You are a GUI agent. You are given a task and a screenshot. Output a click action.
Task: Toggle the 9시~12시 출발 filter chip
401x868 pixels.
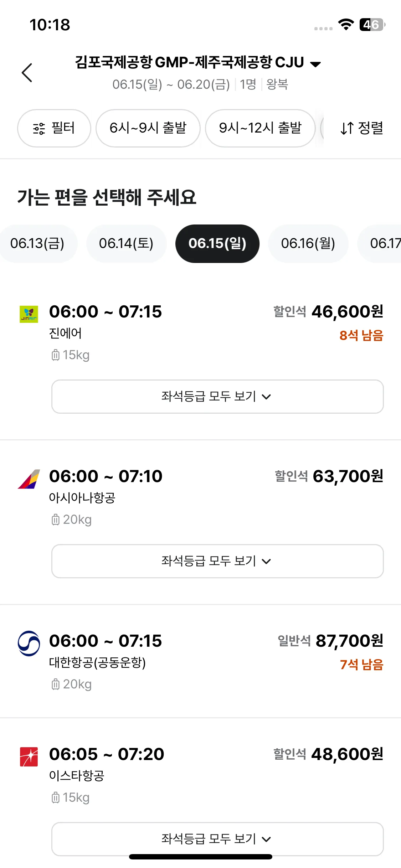[x=260, y=128]
